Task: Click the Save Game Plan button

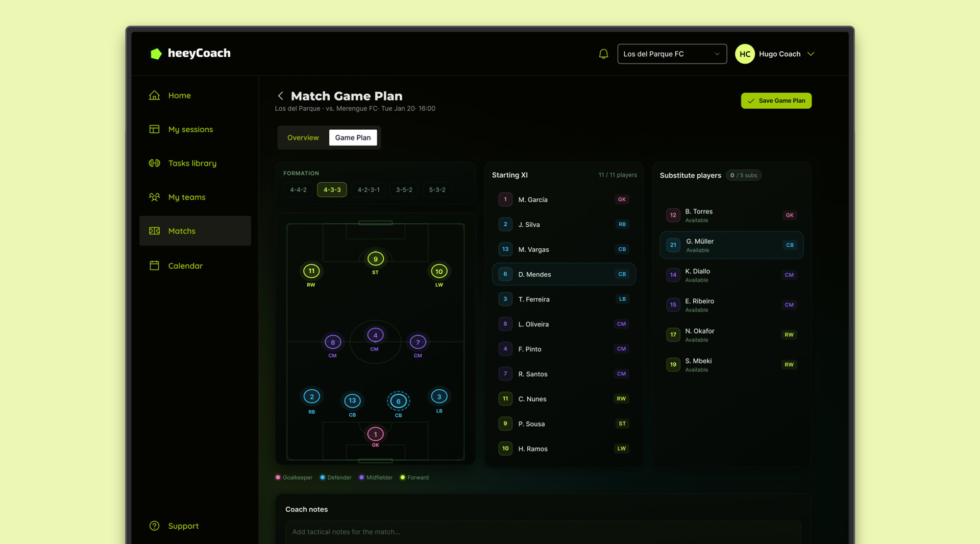Action: [776, 101]
